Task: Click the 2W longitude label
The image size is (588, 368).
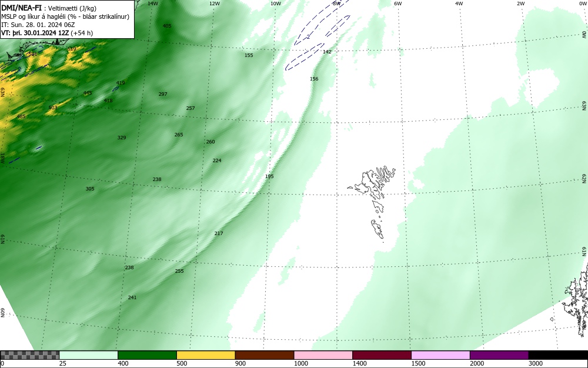Action: coord(520,4)
